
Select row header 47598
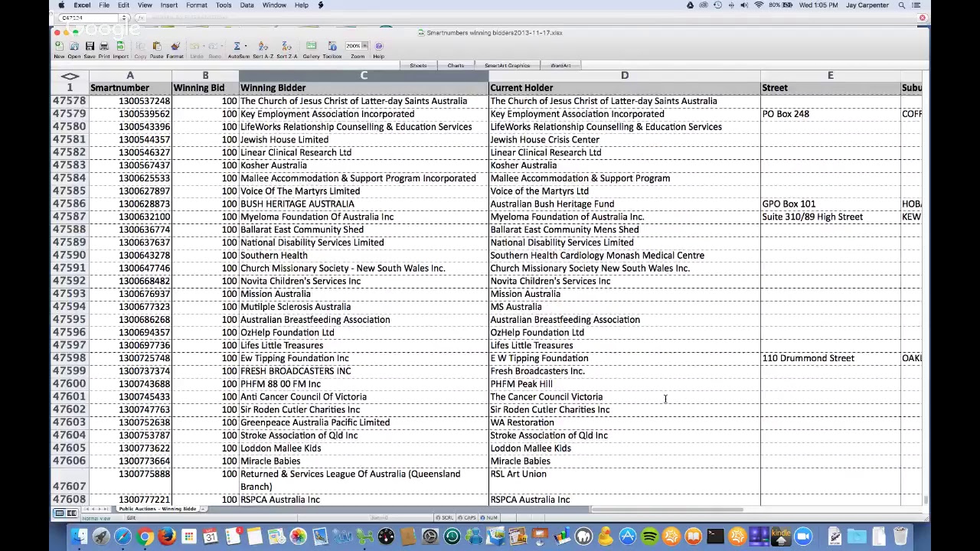pos(69,358)
